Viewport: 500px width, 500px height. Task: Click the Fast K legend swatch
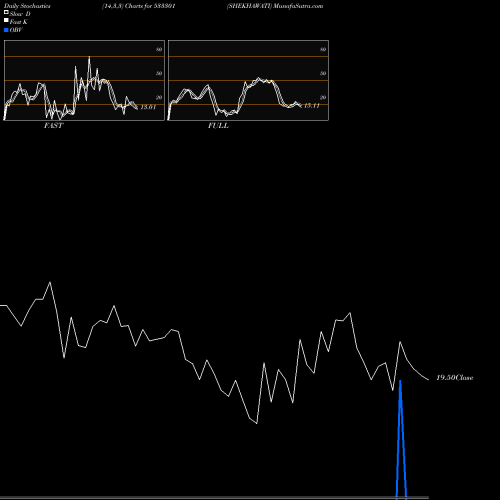[x=6, y=21]
